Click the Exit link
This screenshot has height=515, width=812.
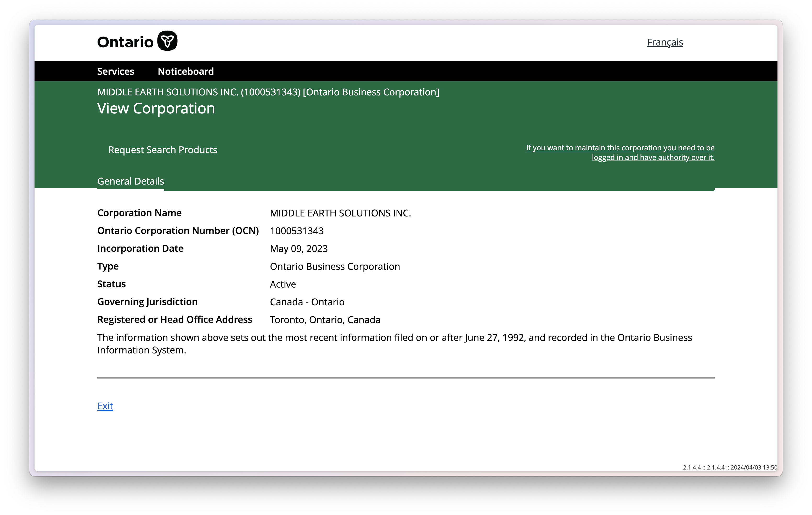tap(105, 406)
